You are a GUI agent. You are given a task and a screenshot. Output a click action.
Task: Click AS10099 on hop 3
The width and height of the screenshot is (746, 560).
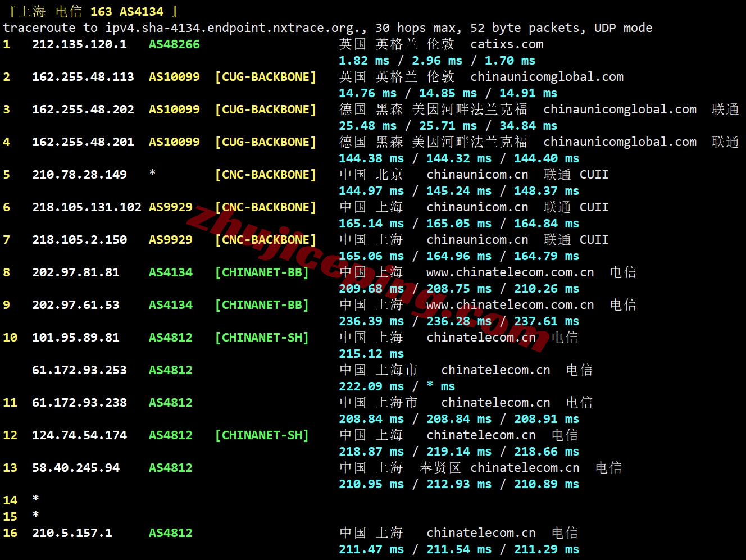coord(174,109)
